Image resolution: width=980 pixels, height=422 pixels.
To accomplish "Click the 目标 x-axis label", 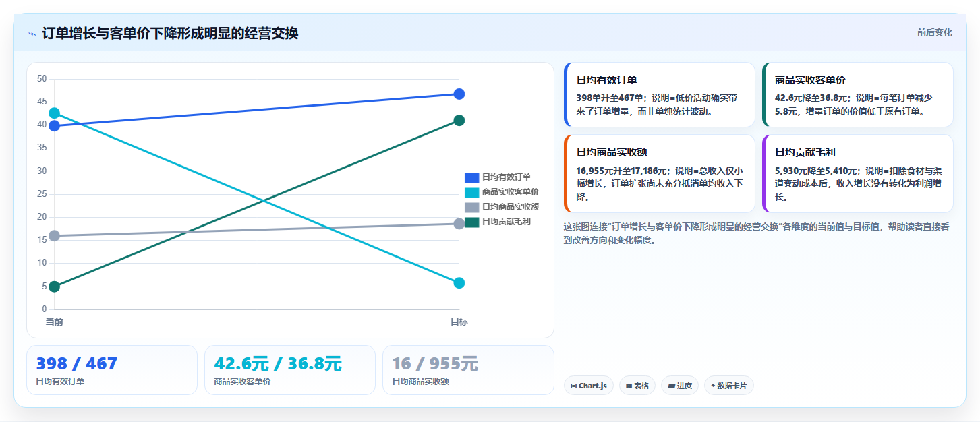I will point(459,322).
